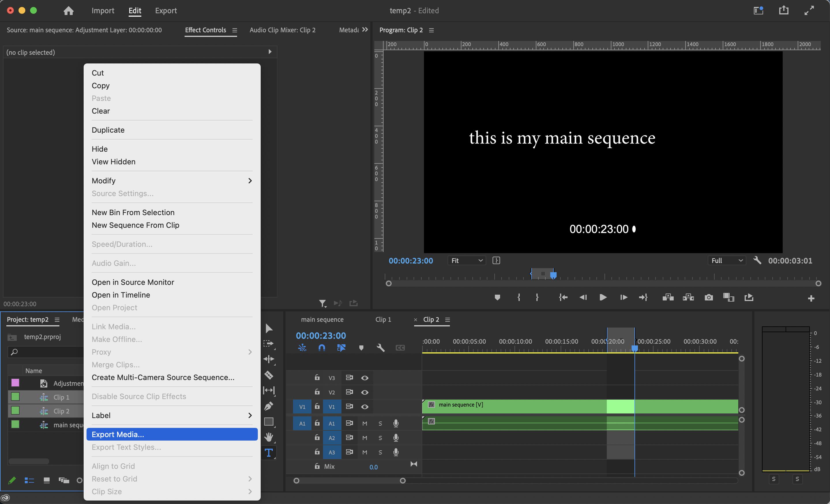Click Go to Out point button
Screen dimensions: 830x504
(x=643, y=297)
